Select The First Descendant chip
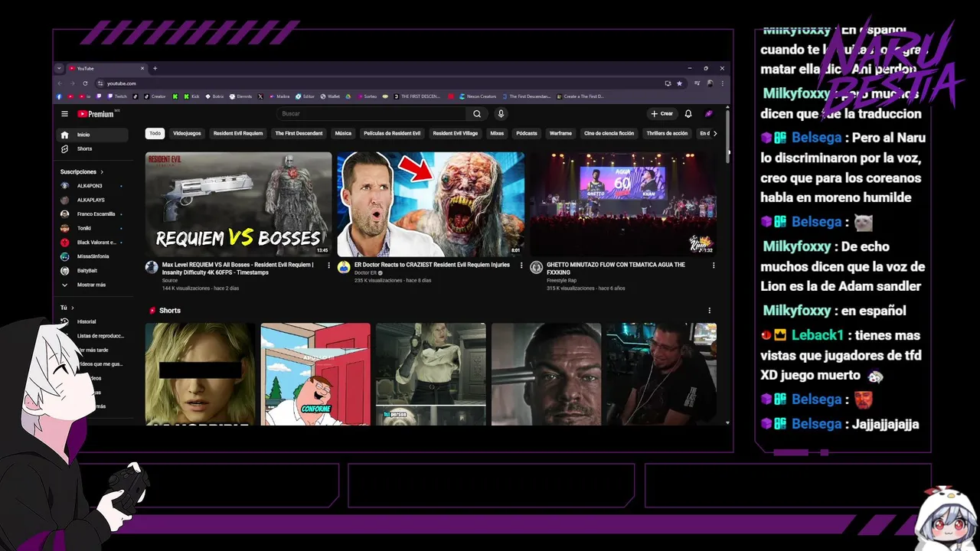 click(299, 133)
